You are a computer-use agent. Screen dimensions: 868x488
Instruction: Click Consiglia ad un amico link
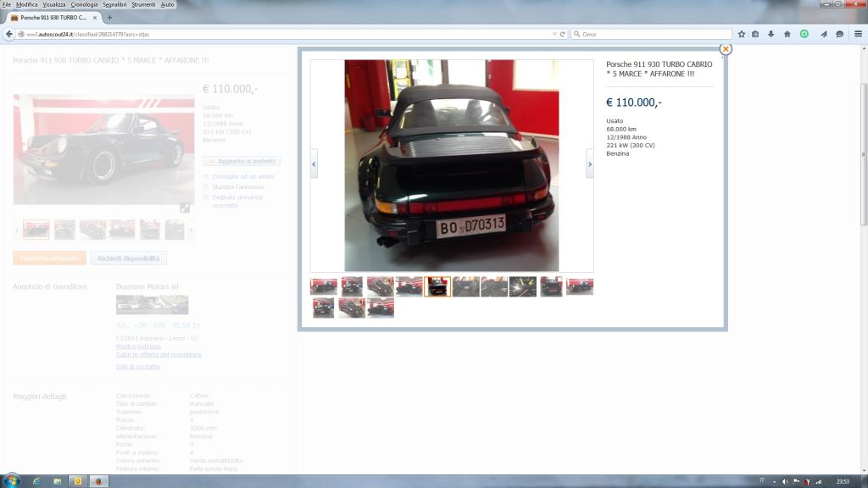coord(243,176)
